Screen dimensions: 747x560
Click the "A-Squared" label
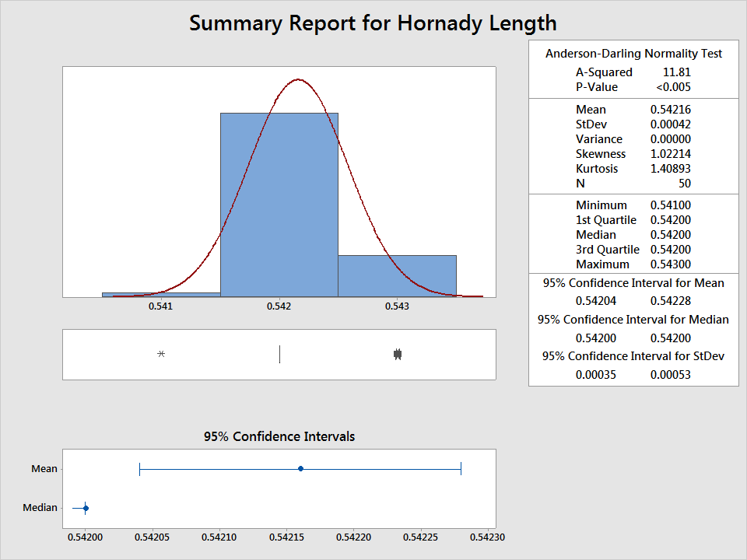604,72
